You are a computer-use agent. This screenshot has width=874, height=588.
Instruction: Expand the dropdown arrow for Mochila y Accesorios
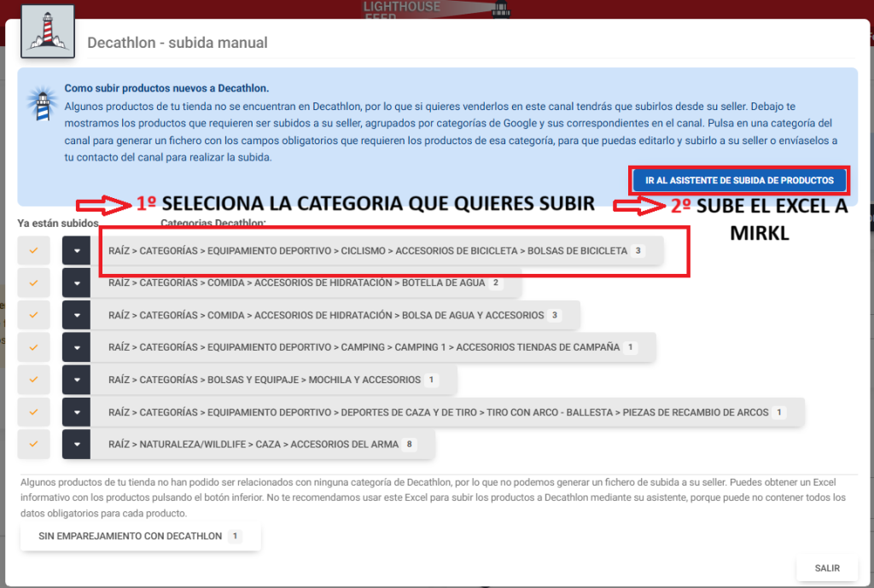coord(76,380)
